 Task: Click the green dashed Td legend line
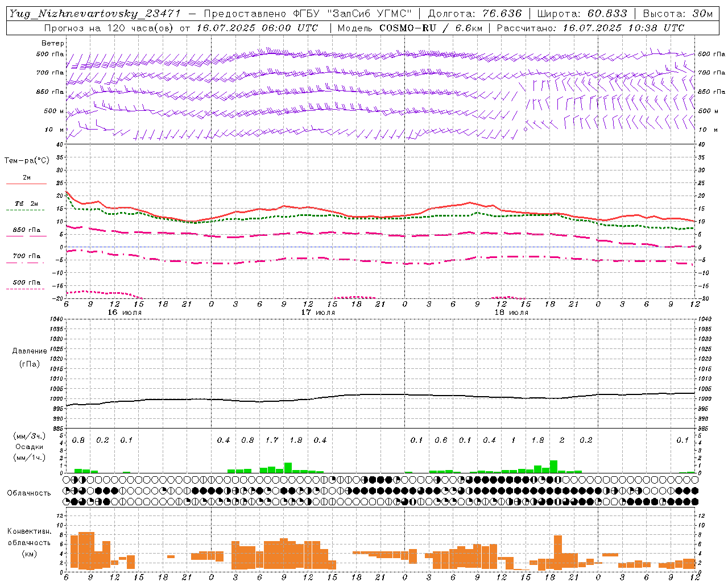pyautogui.click(x=26, y=210)
